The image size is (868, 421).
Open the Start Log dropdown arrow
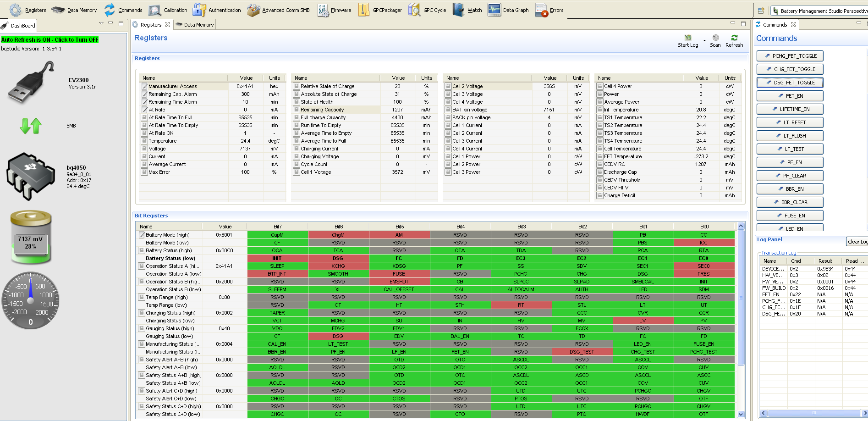[x=704, y=41]
